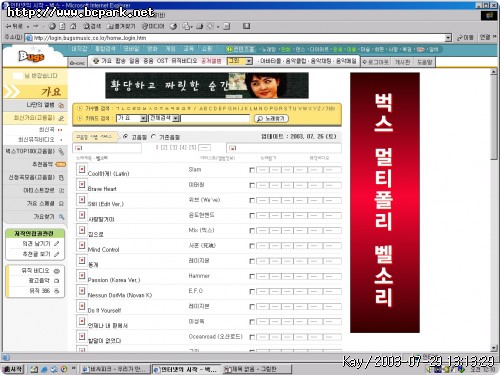500x375 pixels.
Task: Check the box for Oceanroad row
Action: 252,337
